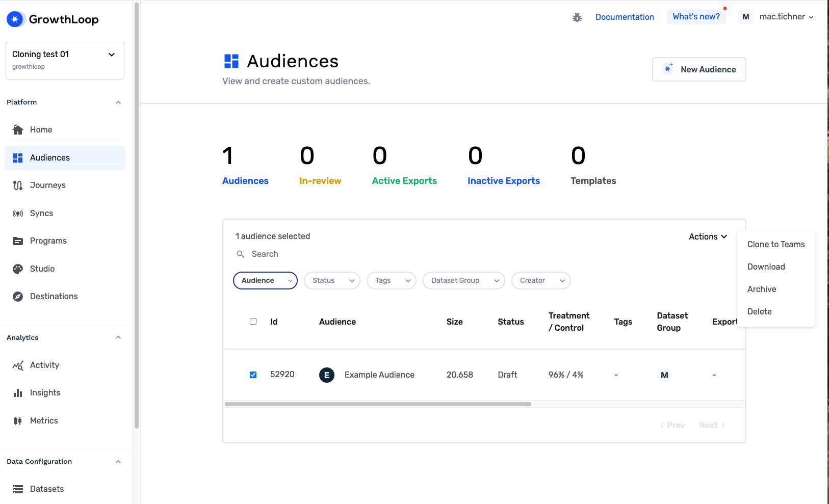Image resolution: width=829 pixels, height=504 pixels.
Task: Open Insights bar chart icon
Action: click(18, 393)
